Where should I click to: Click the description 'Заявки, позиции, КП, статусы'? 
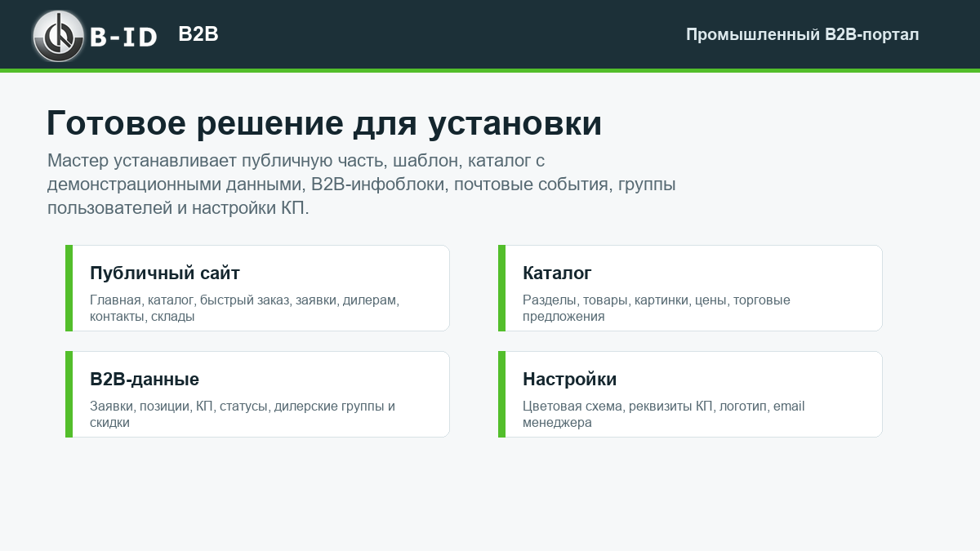(243, 414)
